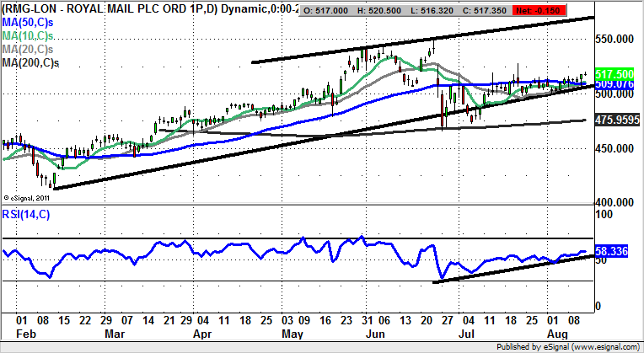This screenshot has height=353, width=644.
Task: Click the MA(20,C) moving average label
Action: click(x=26, y=51)
